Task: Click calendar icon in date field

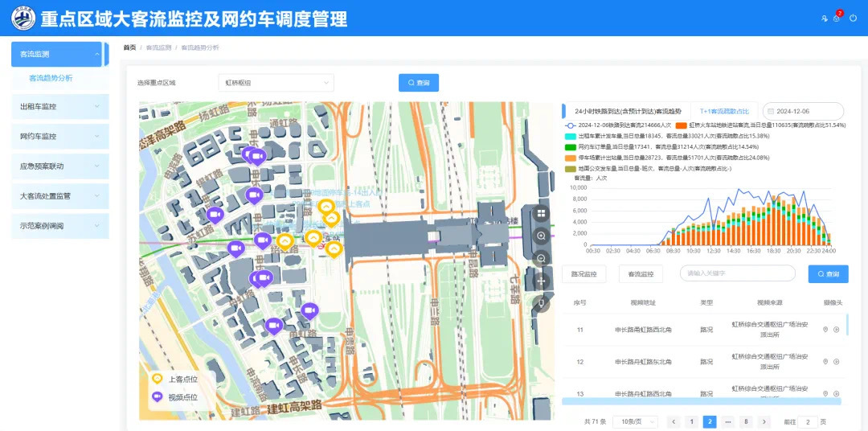Action: [771, 111]
